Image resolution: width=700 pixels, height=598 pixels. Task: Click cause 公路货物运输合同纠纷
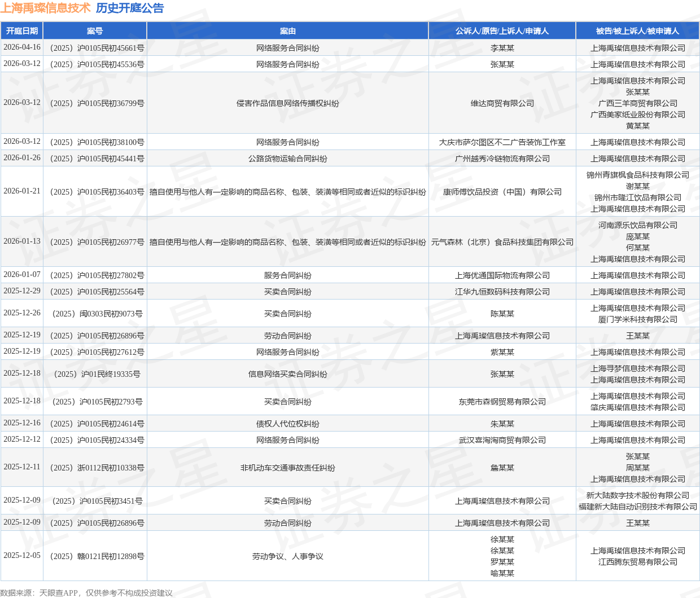click(288, 159)
